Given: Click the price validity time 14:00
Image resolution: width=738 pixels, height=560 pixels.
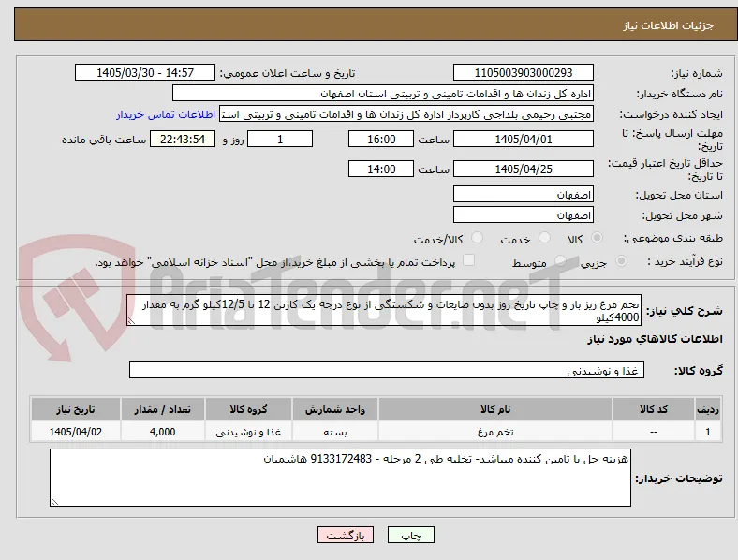Looking at the screenshot, I should pos(381,169).
